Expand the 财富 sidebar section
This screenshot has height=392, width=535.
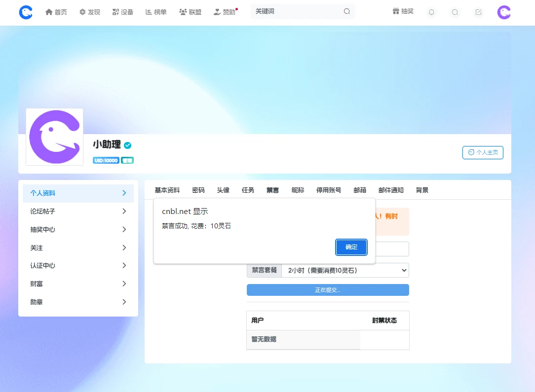click(x=78, y=284)
